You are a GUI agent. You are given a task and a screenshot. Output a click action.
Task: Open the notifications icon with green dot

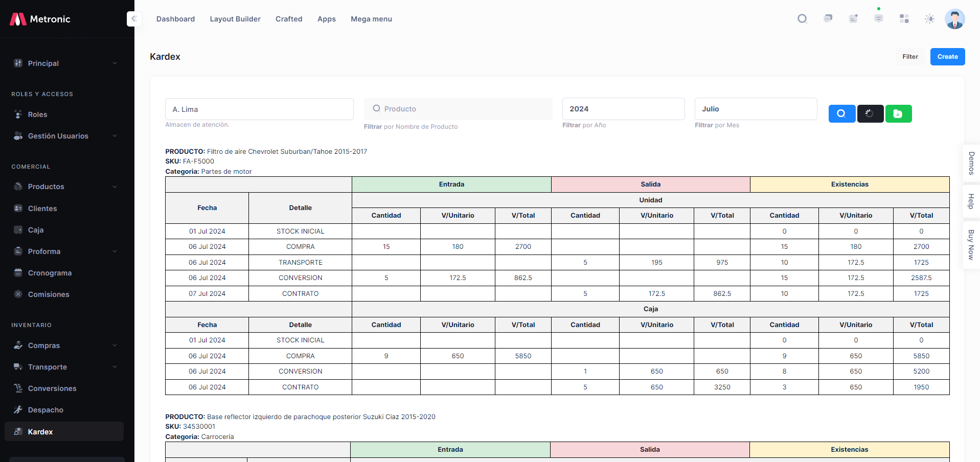pyautogui.click(x=878, y=18)
